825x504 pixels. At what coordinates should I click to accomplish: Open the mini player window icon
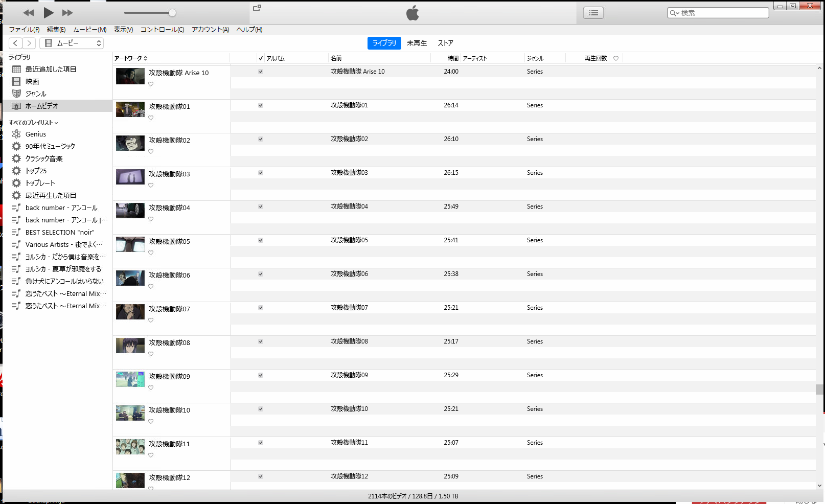pos(257,8)
